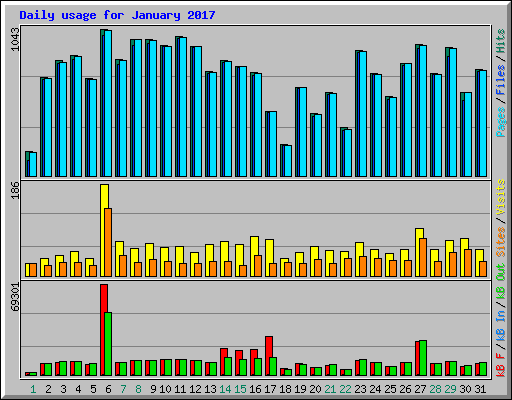Click day 1 on the x-axis

tap(33, 389)
